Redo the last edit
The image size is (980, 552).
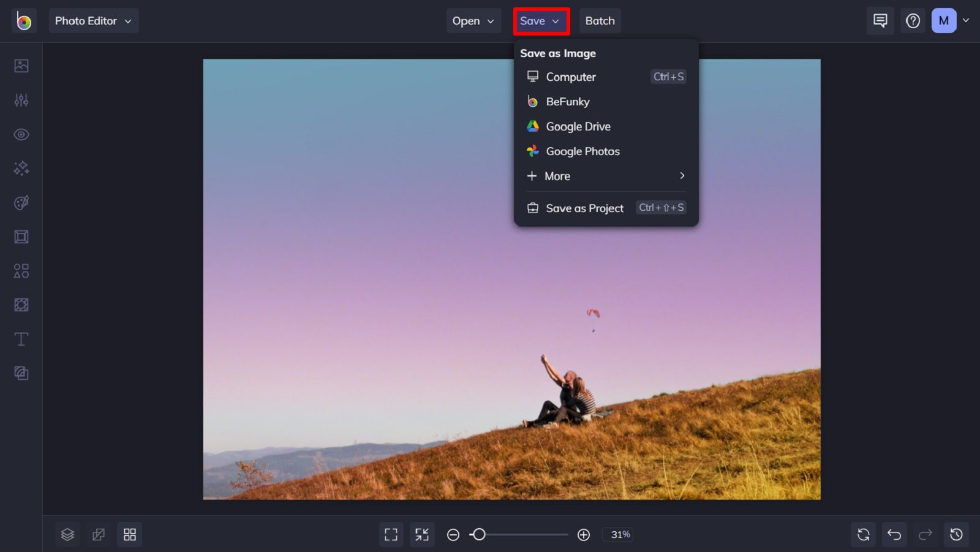925,534
